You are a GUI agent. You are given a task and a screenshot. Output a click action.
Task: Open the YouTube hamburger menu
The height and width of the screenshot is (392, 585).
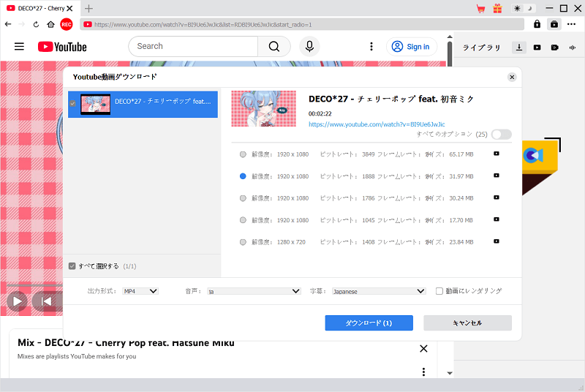[19, 46]
